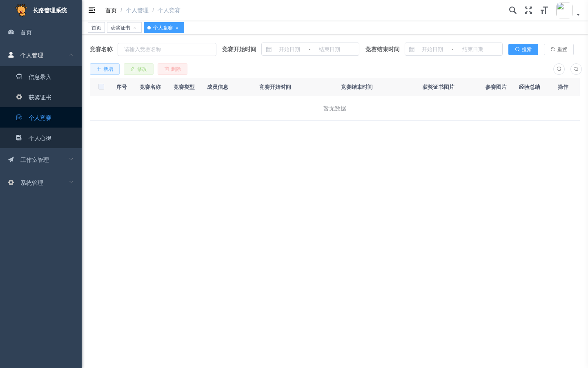This screenshot has width=588, height=368.
Task: Toggle search bar visibility round icon
Action: (x=559, y=69)
